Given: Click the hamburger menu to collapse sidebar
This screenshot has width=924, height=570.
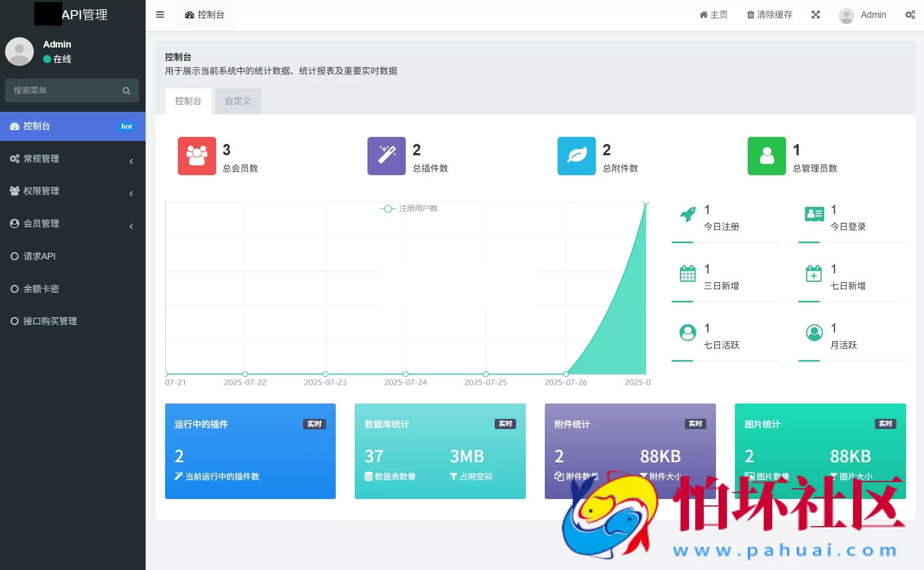Looking at the screenshot, I should point(160,15).
